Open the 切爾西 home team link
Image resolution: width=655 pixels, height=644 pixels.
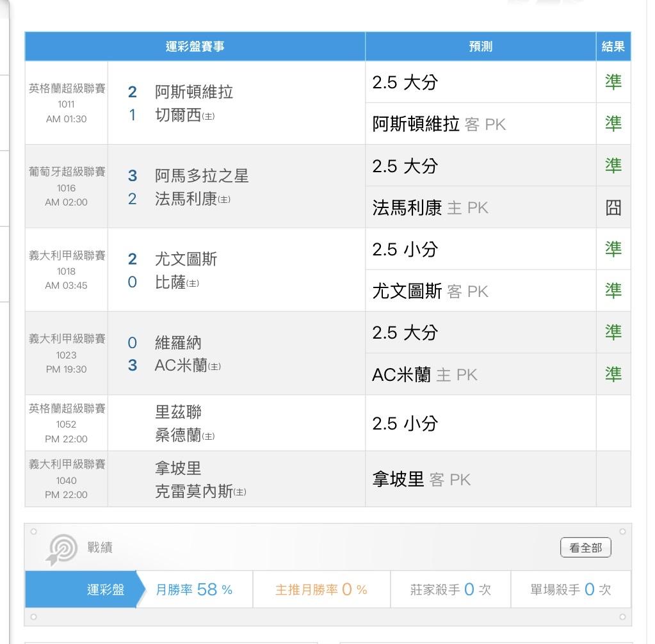[179, 117]
